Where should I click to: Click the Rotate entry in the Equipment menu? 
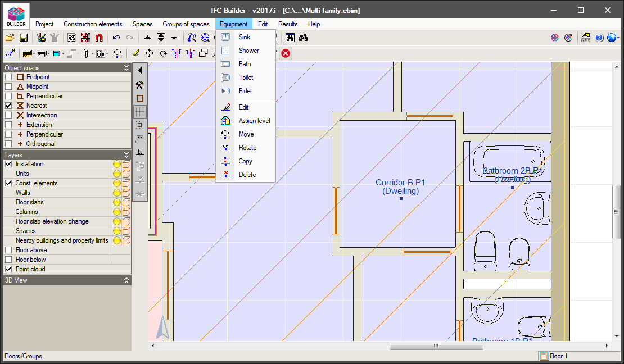pos(247,148)
